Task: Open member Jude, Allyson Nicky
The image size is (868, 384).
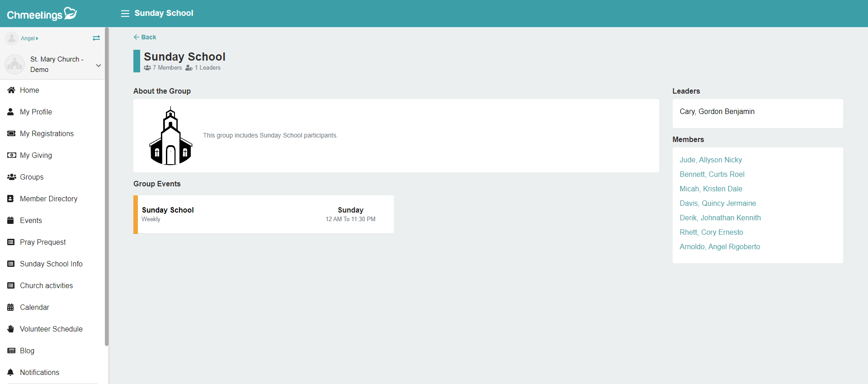Action: click(x=711, y=160)
